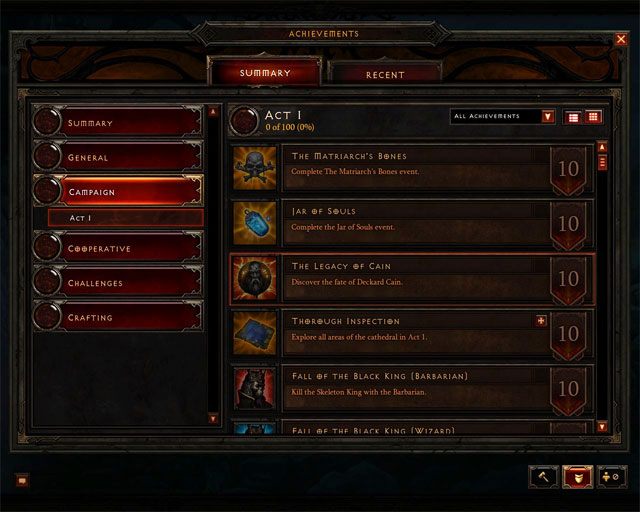Click achievement list scrollbar handle

coord(602,162)
